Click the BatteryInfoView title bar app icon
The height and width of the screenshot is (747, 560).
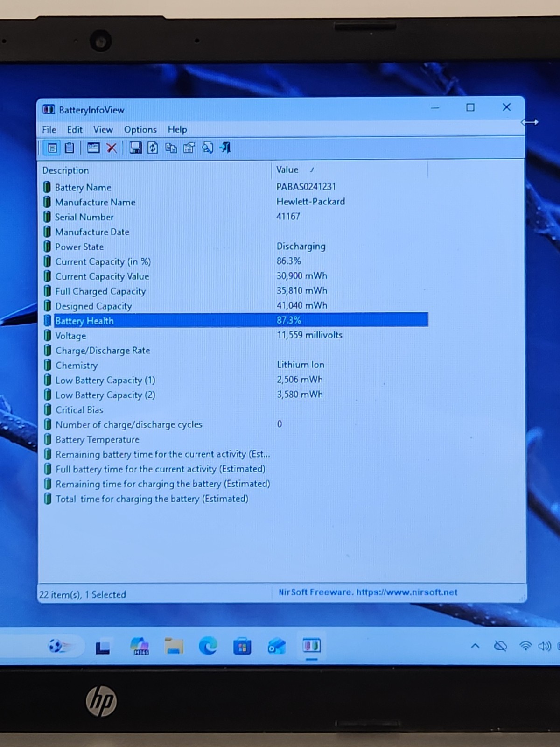click(49, 110)
